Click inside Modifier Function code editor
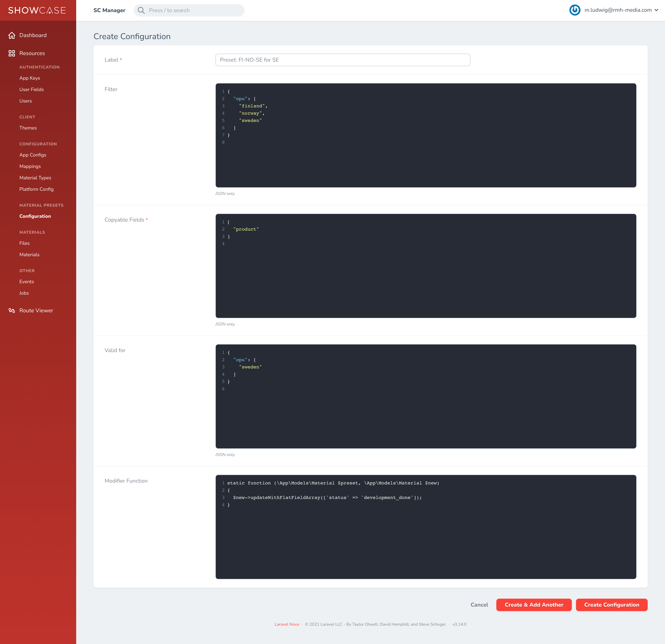This screenshot has height=644, width=665. 426,527
